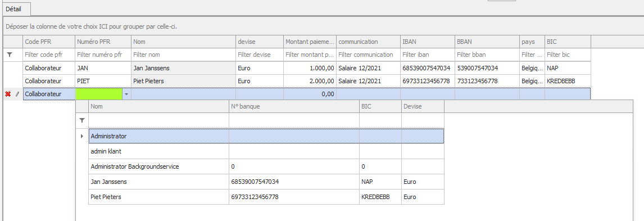Click the pencil edit row icon

17,94
